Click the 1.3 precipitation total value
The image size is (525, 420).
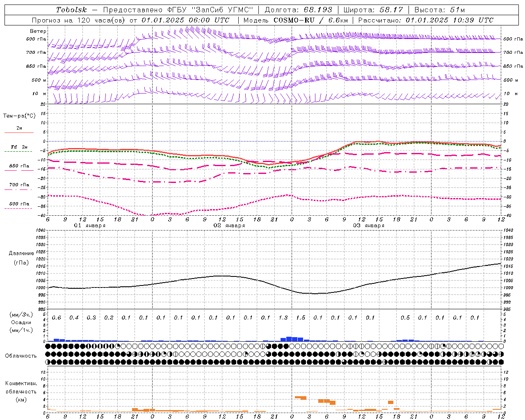(x=283, y=318)
